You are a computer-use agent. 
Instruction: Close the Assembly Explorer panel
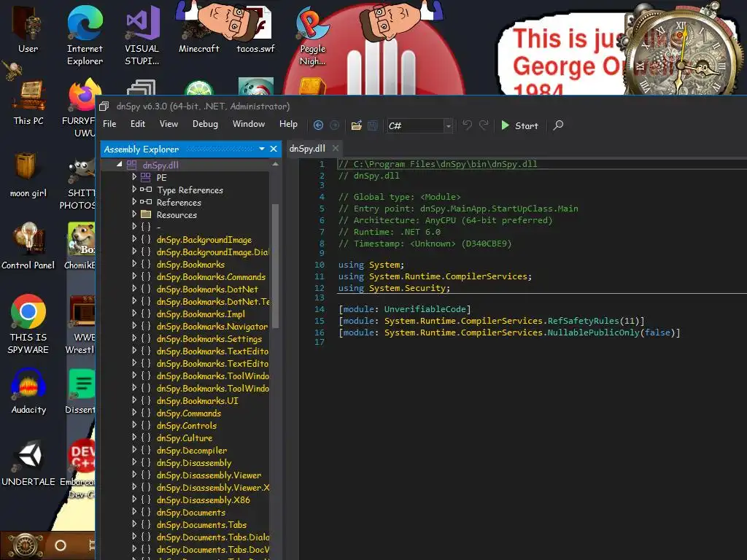click(x=274, y=149)
